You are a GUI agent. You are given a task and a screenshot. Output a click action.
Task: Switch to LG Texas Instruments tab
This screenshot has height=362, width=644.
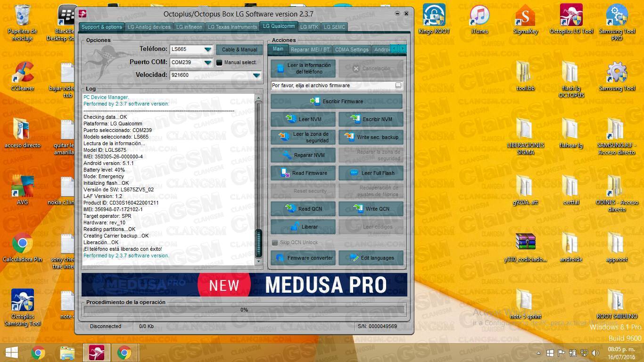[232, 27]
